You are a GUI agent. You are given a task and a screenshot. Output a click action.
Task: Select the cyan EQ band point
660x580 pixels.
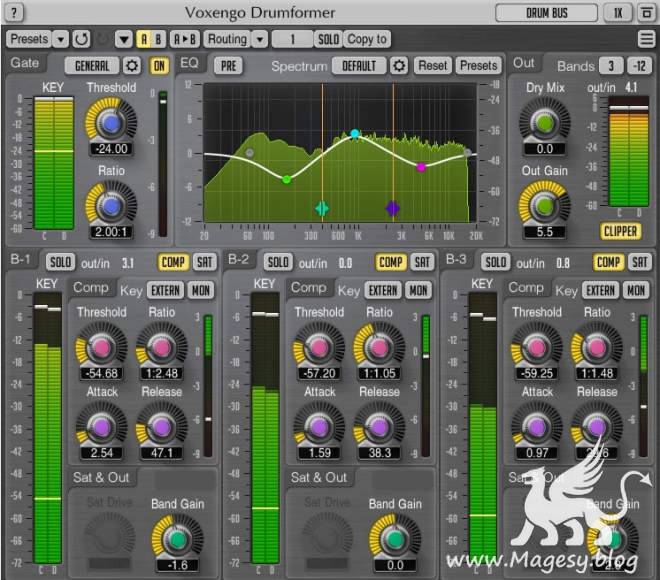pos(355,134)
